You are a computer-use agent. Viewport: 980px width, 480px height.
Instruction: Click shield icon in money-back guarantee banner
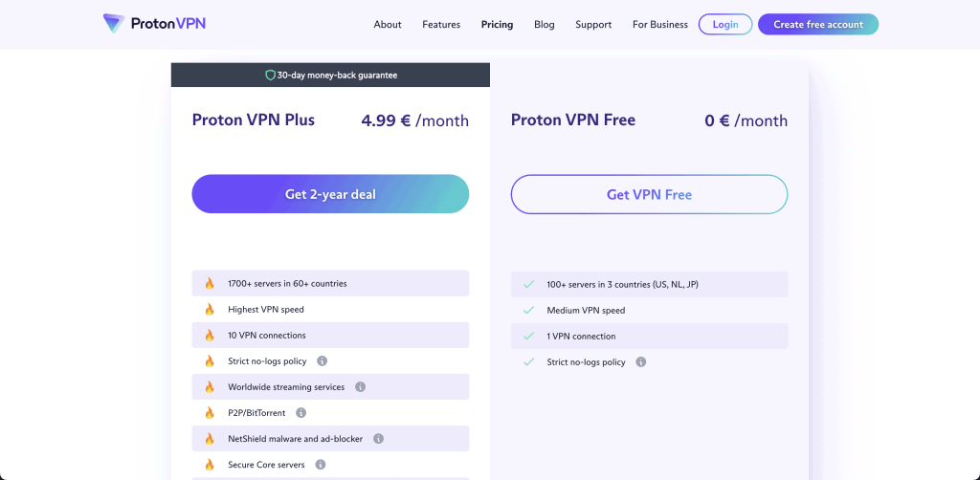(x=270, y=75)
